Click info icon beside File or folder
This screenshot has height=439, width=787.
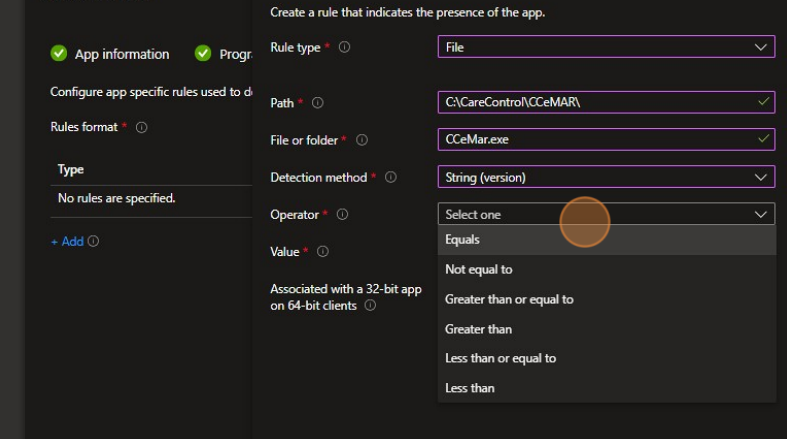pyautogui.click(x=362, y=140)
